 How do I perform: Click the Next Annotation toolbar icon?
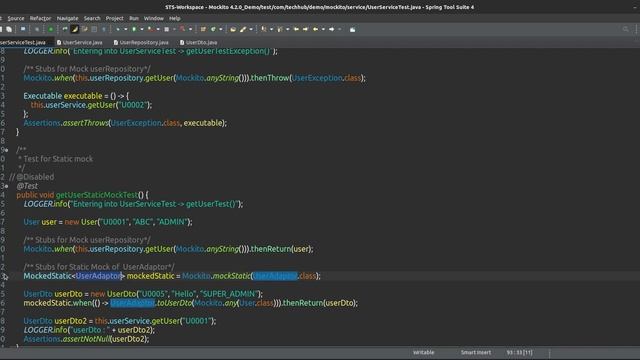(x=264, y=29)
